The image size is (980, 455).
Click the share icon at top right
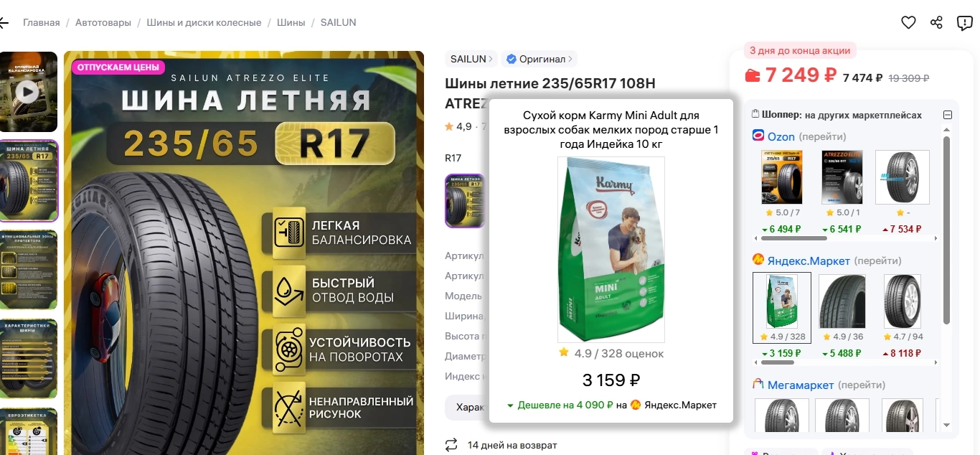pos(936,22)
